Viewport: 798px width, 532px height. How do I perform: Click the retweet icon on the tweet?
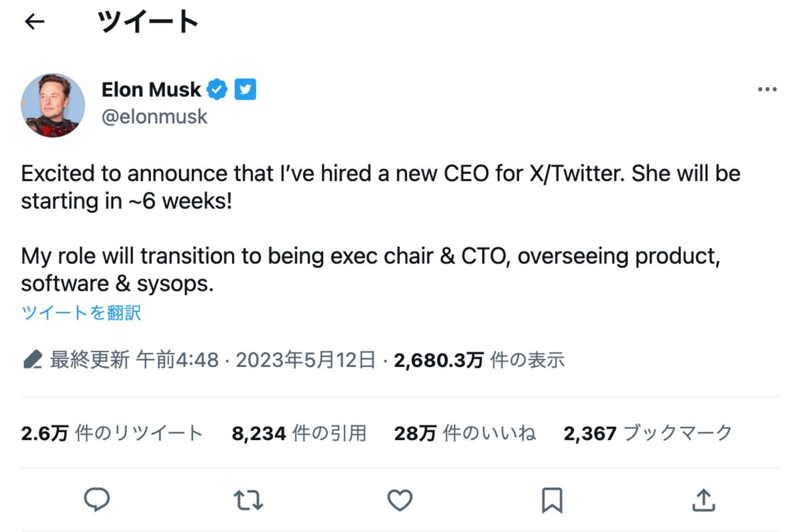247,499
